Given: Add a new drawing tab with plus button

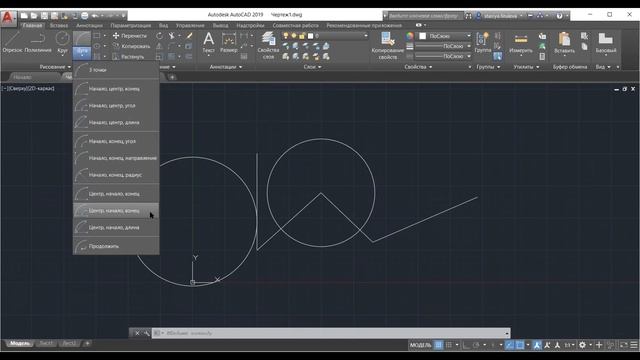Looking at the screenshot, I should click(172, 77).
